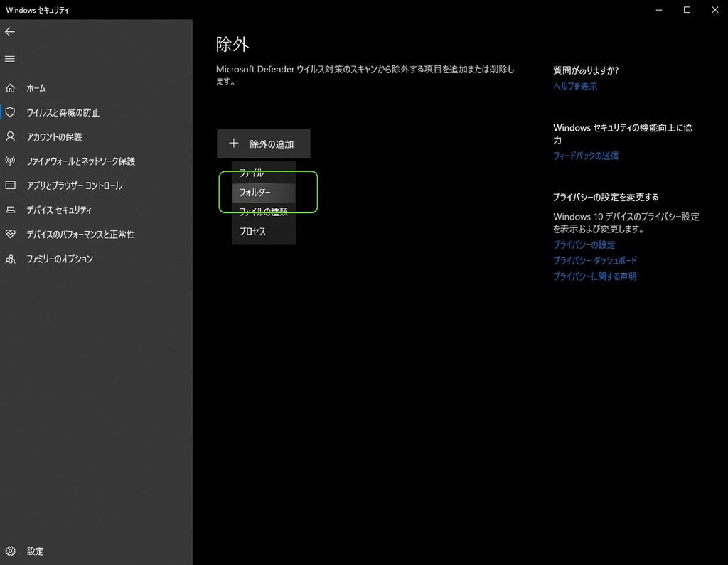Viewport: 728px width, 565px height.
Task: Open the プライバシー ダッシュボード link
Action: [595, 260]
